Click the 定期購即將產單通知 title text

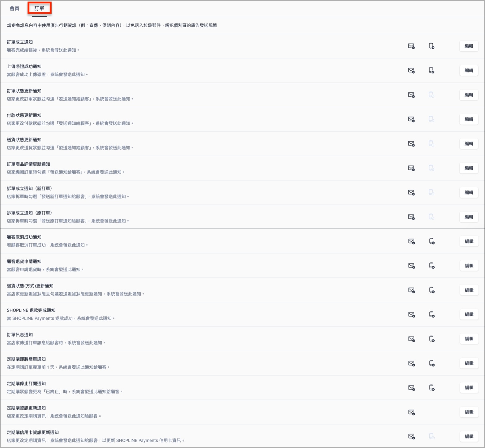[26, 359]
